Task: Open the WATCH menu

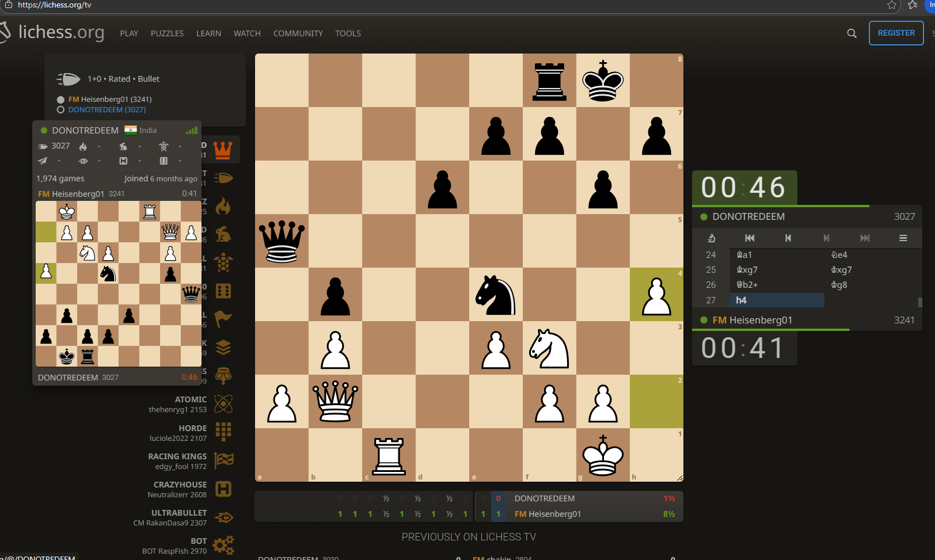Action: (247, 33)
